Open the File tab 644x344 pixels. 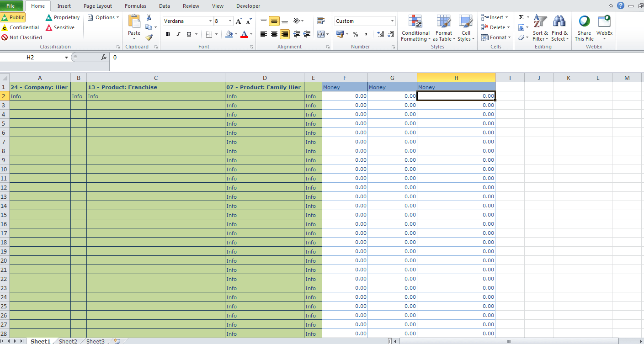[x=11, y=6]
